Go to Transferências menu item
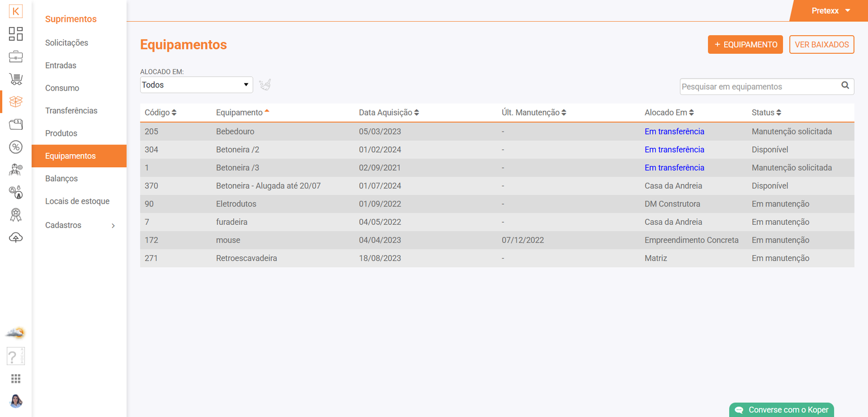Viewport: 868px width, 417px height. coord(71,111)
